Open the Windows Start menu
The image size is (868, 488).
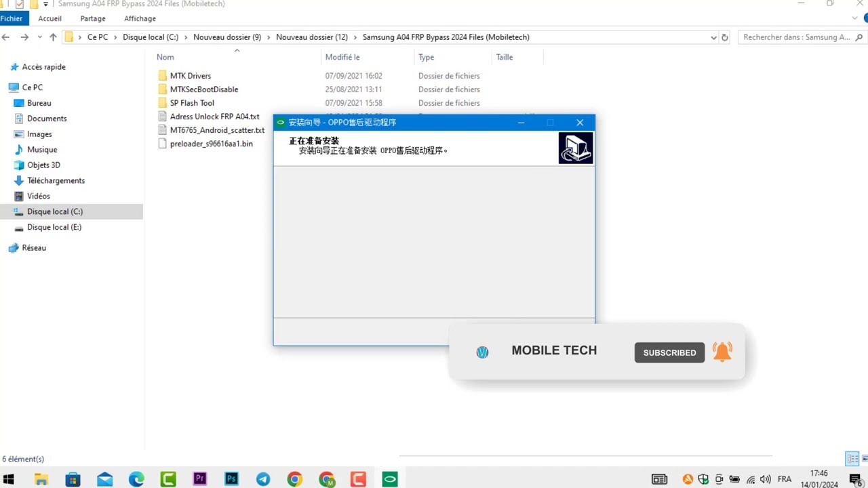pyautogui.click(x=8, y=479)
